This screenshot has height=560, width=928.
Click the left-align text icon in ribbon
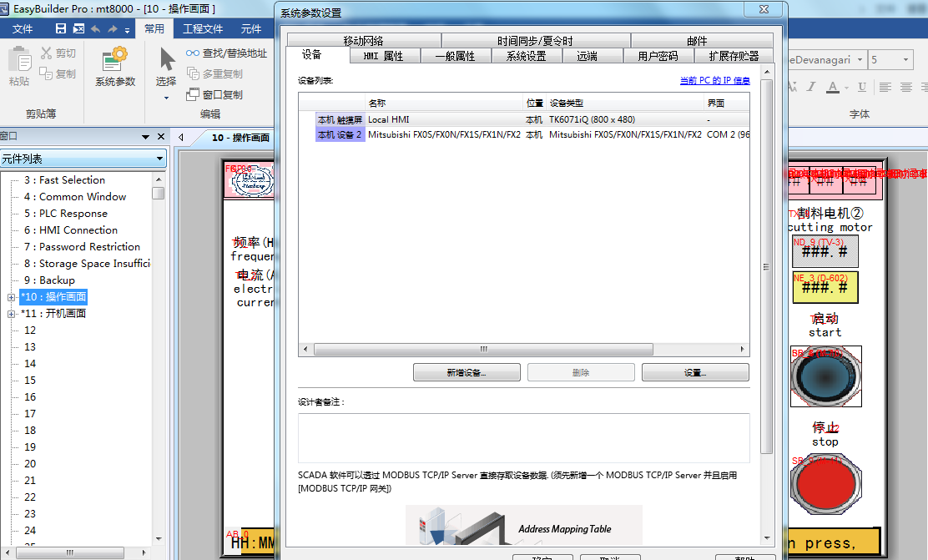click(885, 87)
